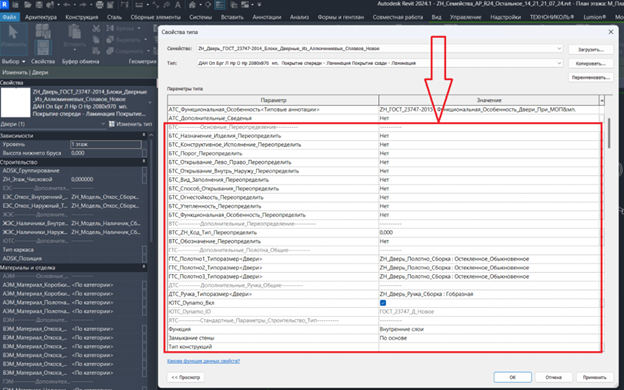Switch to the Аннотации ribbon tab
624x390 pixels.
coord(267,17)
